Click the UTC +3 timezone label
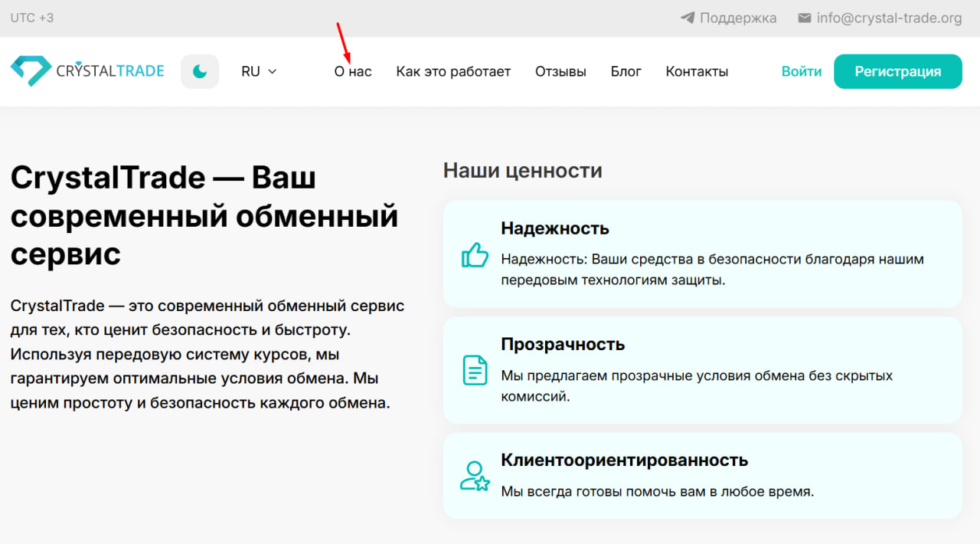 tap(32, 18)
